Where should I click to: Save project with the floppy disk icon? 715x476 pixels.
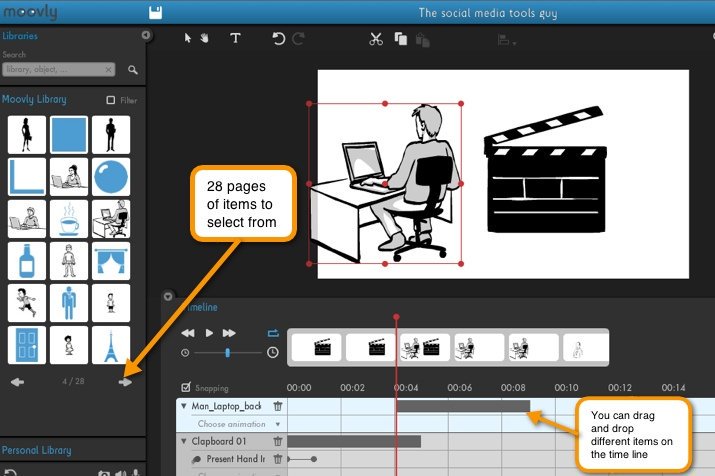tap(155, 13)
